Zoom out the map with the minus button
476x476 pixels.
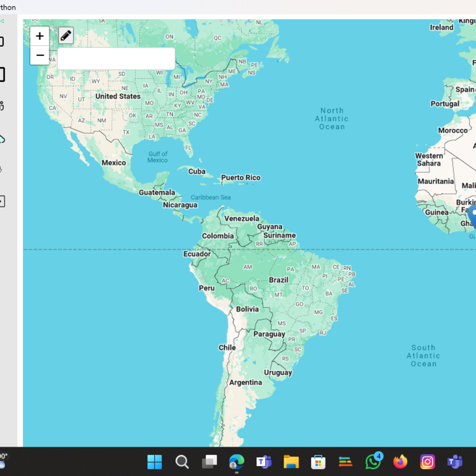point(40,56)
